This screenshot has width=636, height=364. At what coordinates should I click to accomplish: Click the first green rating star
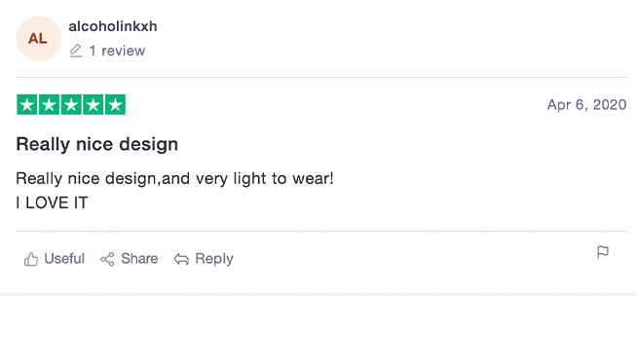26,104
